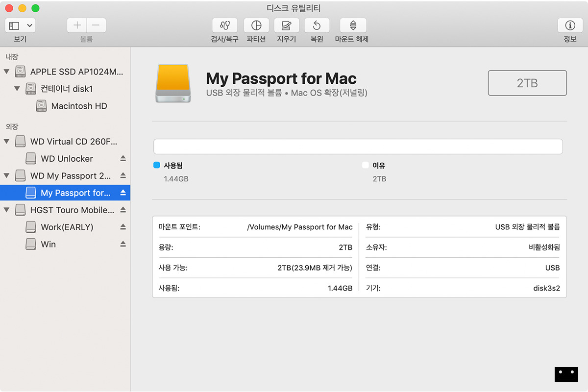Click the remove volume minus button

coord(96,25)
